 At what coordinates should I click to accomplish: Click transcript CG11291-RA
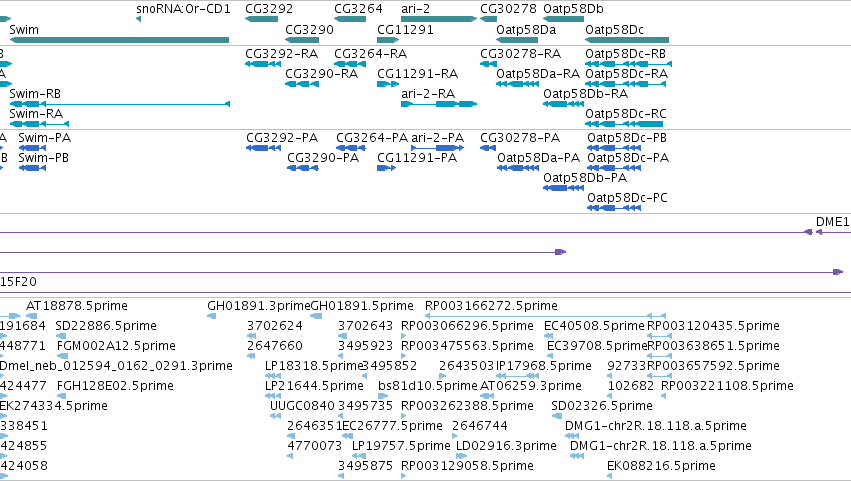point(388,84)
